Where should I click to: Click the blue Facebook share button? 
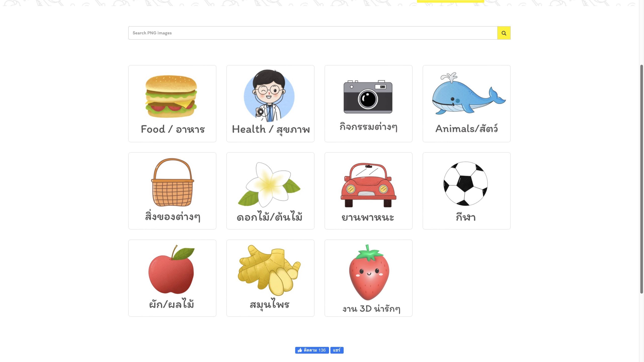(x=337, y=350)
